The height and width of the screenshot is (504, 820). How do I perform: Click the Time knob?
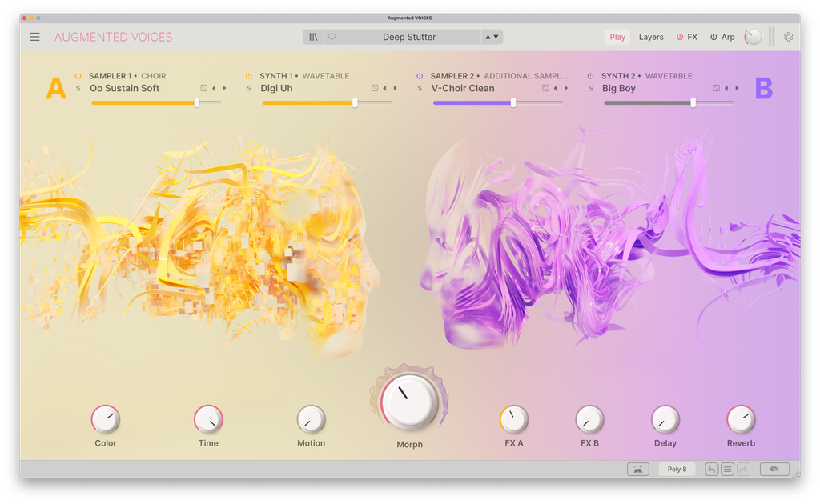click(x=208, y=419)
